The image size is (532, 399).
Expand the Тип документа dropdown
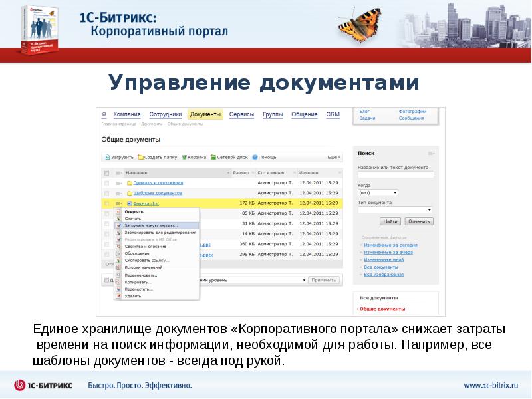(x=395, y=209)
